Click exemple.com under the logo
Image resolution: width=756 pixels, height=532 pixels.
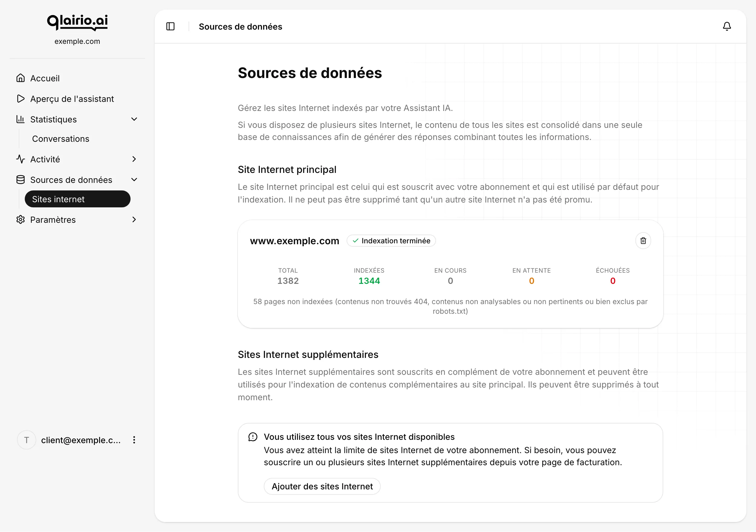[x=77, y=41]
